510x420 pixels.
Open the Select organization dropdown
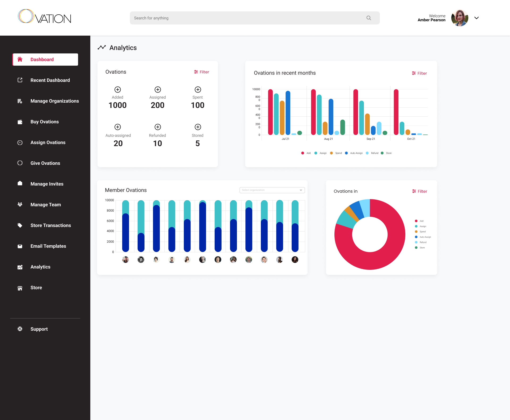coord(272,190)
